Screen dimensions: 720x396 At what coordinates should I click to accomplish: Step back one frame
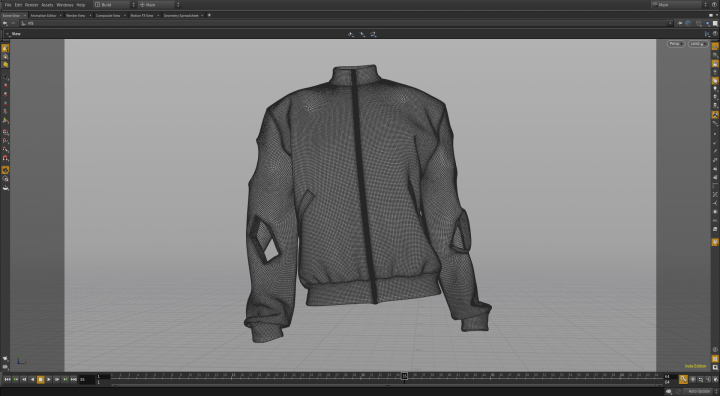tap(24, 379)
